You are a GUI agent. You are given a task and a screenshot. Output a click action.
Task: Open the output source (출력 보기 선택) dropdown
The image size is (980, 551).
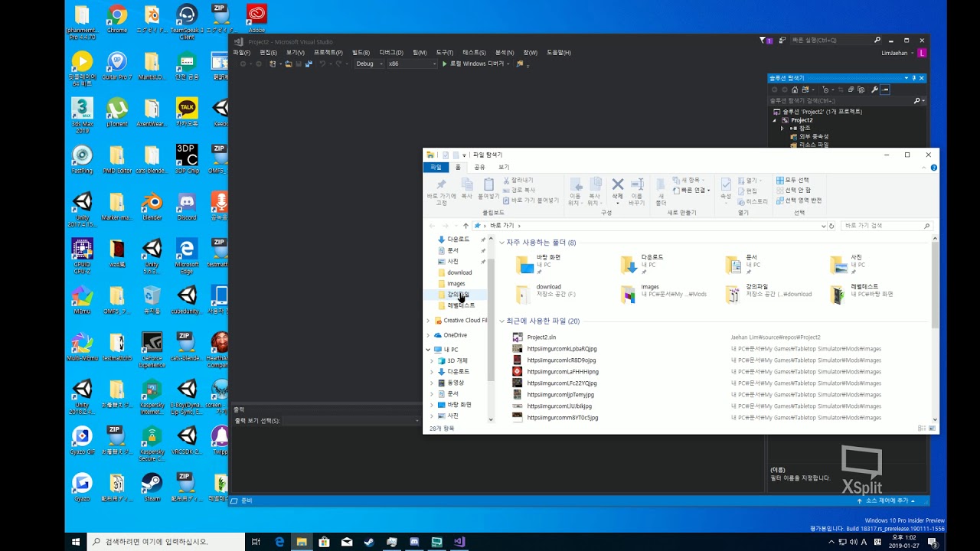point(351,421)
